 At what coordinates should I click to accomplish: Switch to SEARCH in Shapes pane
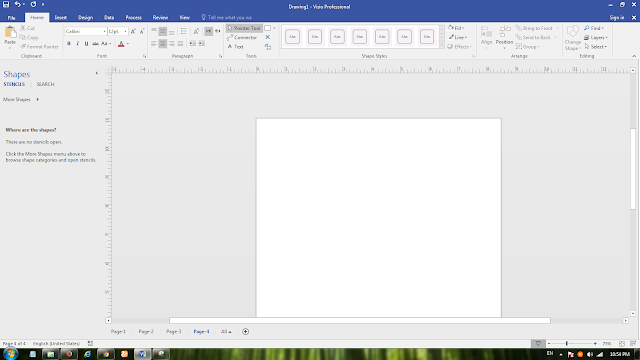tap(45, 84)
